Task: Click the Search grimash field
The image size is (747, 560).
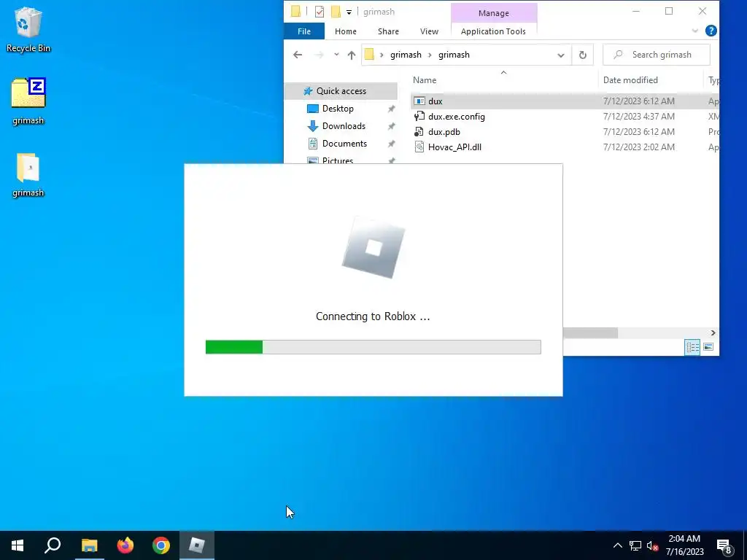Action: point(657,55)
